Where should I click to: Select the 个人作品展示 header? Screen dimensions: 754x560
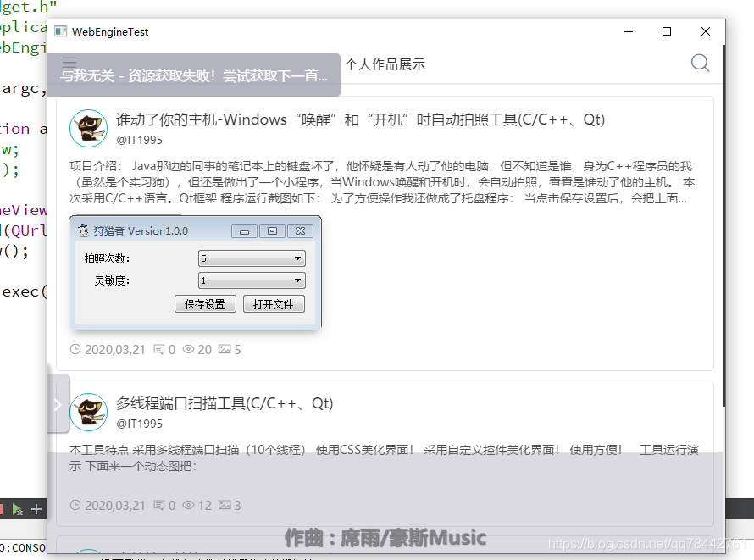(386, 63)
